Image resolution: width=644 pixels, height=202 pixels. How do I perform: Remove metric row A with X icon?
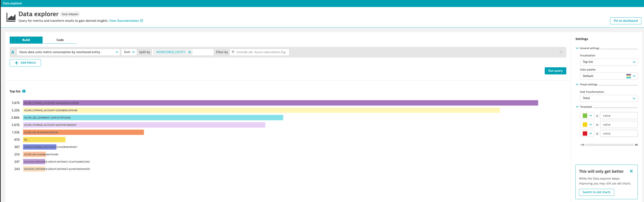[561, 52]
